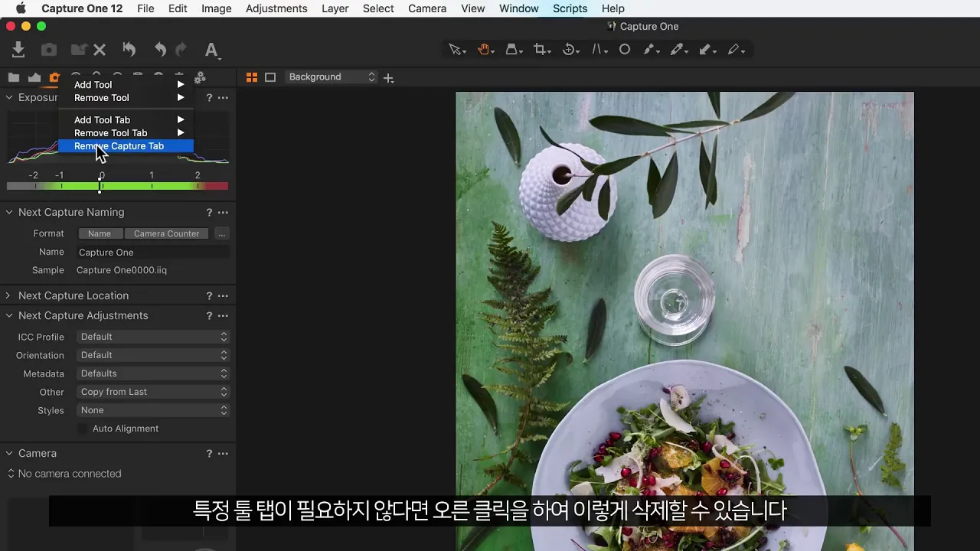Viewport: 980px width, 551px height.
Task: Open the ICC Profile dropdown
Action: (153, 337)
